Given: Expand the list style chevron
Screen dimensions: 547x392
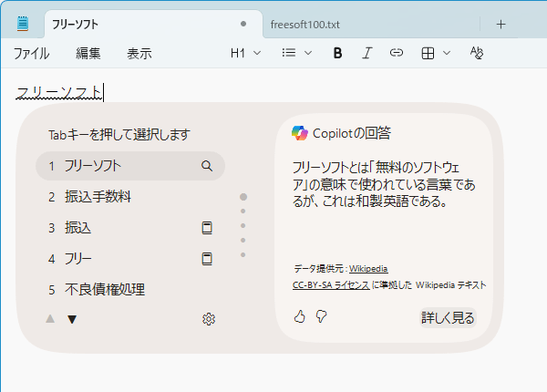Looking at the screenshot, I should pyautogui.click(x=308, y=53).
